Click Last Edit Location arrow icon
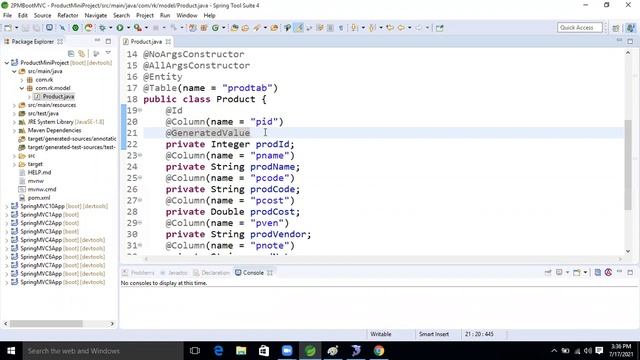The width and height of the screenshot is (640, 360). [390, 28]
